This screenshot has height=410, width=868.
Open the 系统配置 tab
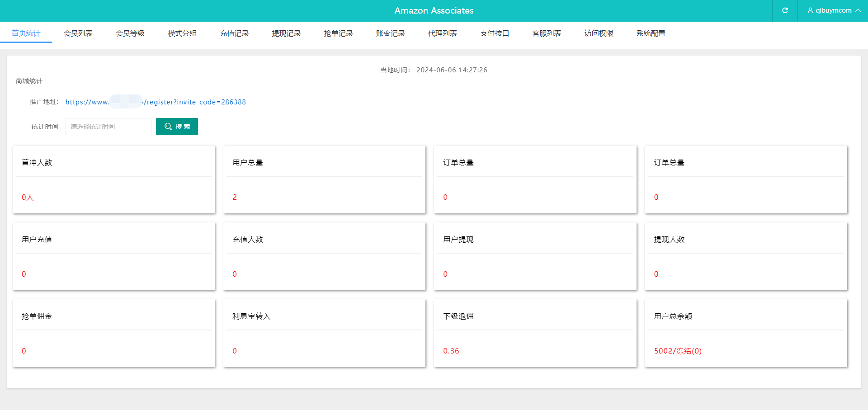pos(651,33)
